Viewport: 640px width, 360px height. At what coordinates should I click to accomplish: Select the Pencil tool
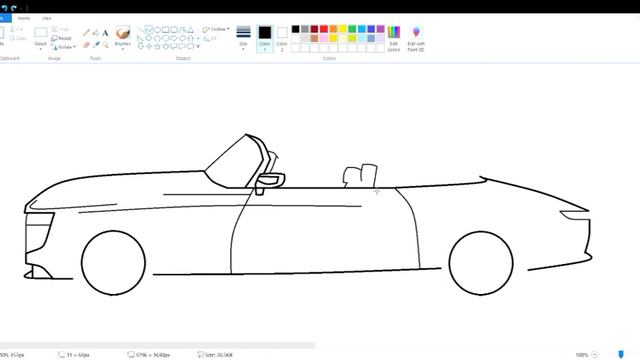(86, 33)
